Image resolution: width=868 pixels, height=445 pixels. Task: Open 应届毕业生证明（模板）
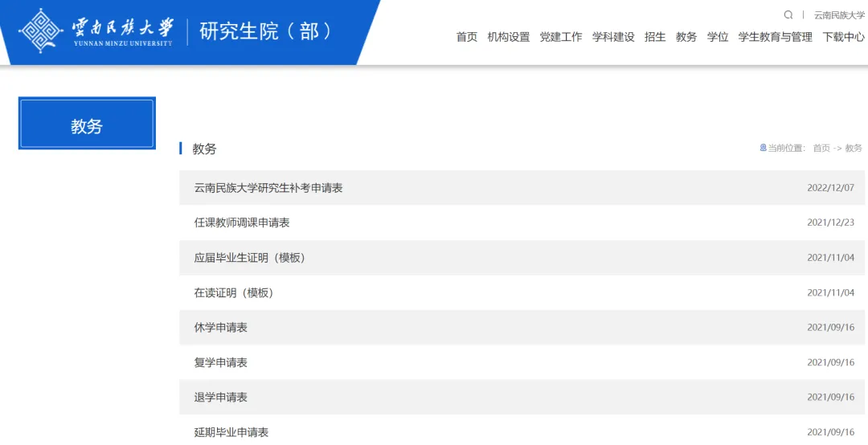[250, 257]
